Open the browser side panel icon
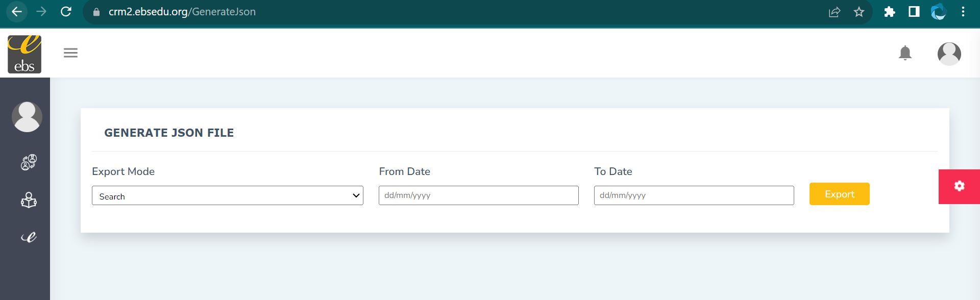This screenshot has width=980, height=300. (x=914, y=12)
